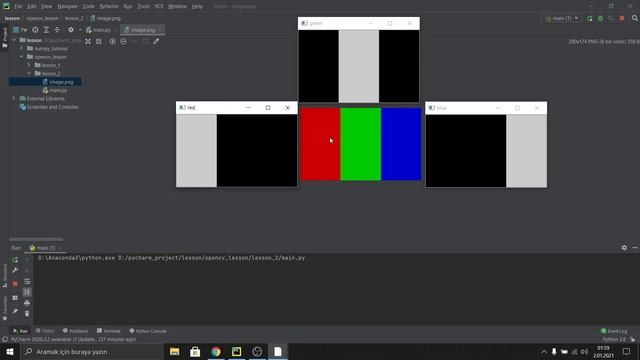Open the View menu
The width and height of the screenshot is (640, 360).
click(x=47, y=7)
